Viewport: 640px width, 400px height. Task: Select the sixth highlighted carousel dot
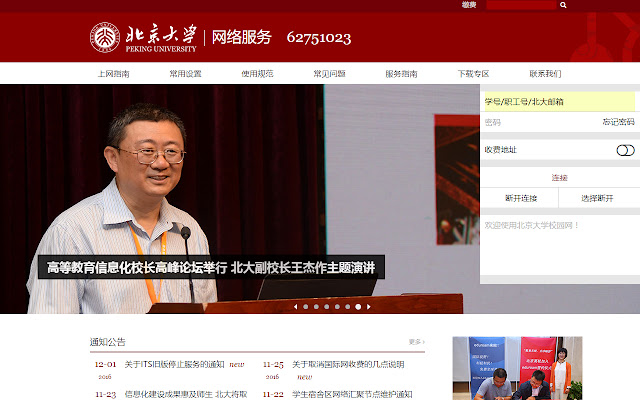tap(358, 307)
